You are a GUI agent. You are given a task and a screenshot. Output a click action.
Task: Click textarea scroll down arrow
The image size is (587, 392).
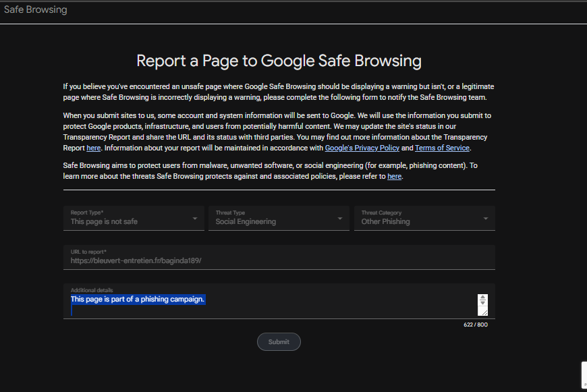482,302
